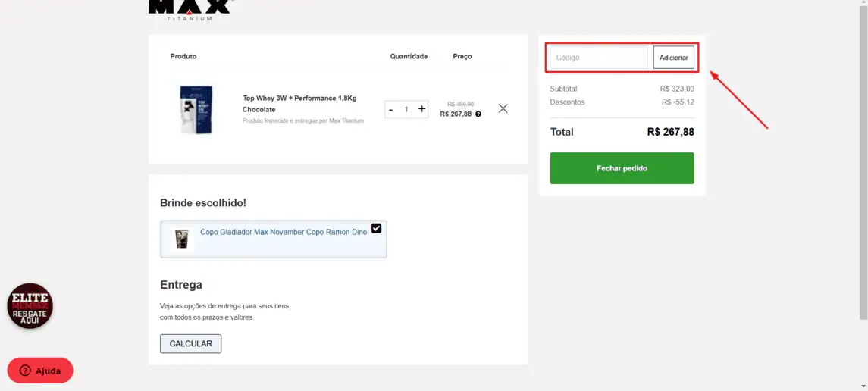Focus the Código coupon input field
The height and width of the screenshot is (391, 868).
(598, 58)
